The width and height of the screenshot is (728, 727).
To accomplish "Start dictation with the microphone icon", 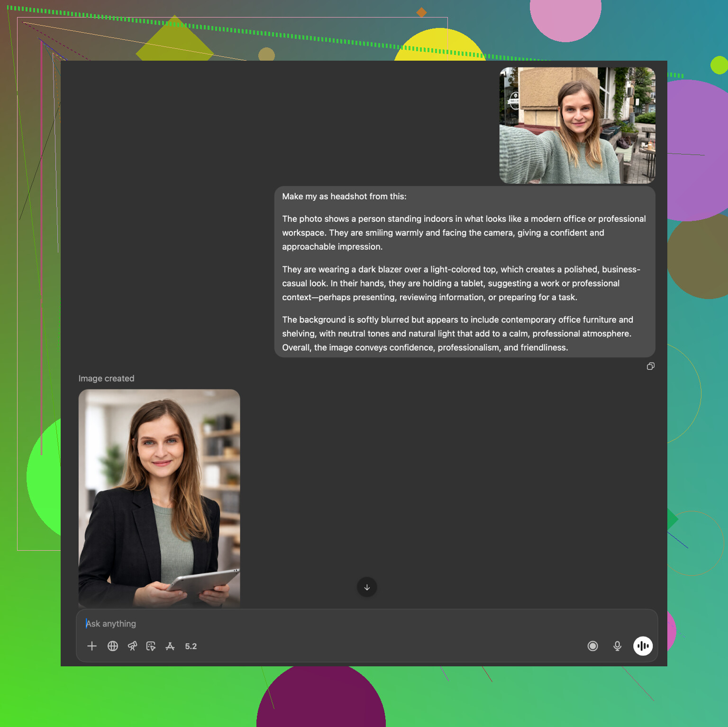I will [617, 646].
